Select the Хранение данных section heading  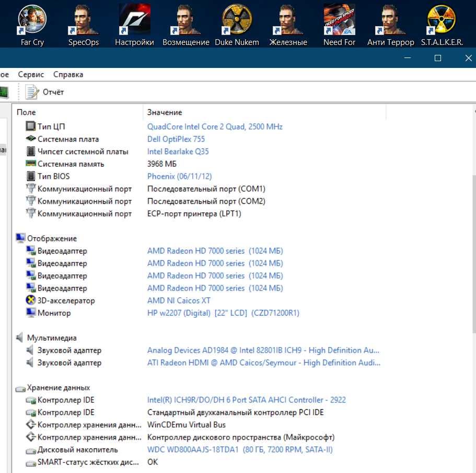(x=59, y=388)
